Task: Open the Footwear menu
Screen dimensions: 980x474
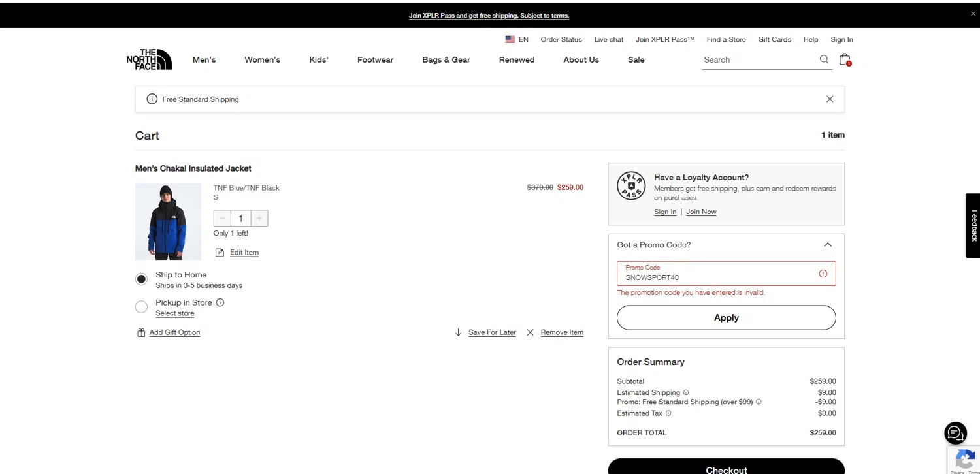Action: click(x=375, y=59)
